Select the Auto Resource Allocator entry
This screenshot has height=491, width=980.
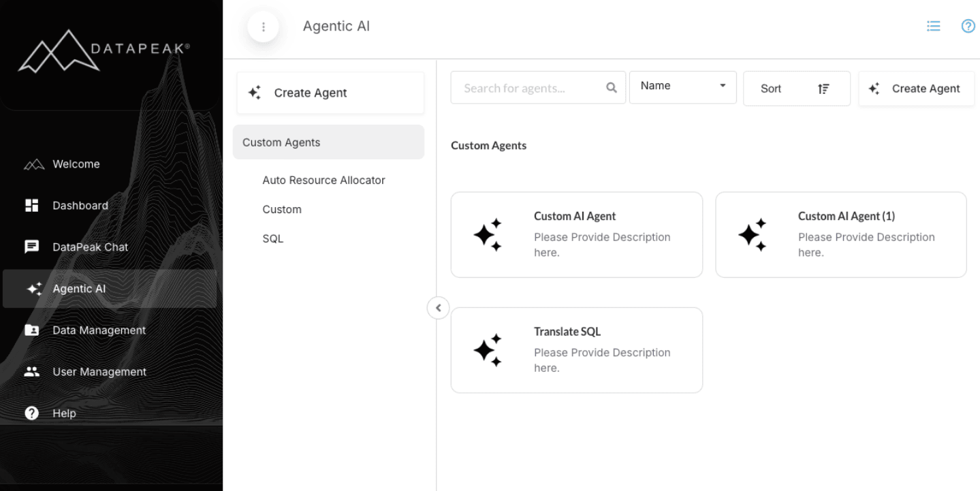[x=323, y=180]
